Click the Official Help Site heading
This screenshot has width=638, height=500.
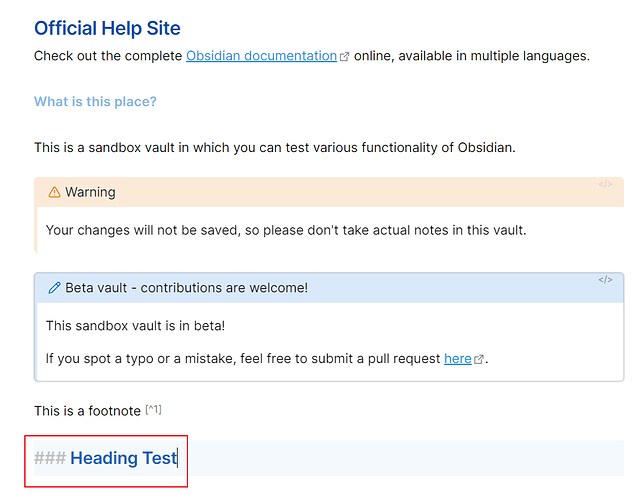click(107, 28)
